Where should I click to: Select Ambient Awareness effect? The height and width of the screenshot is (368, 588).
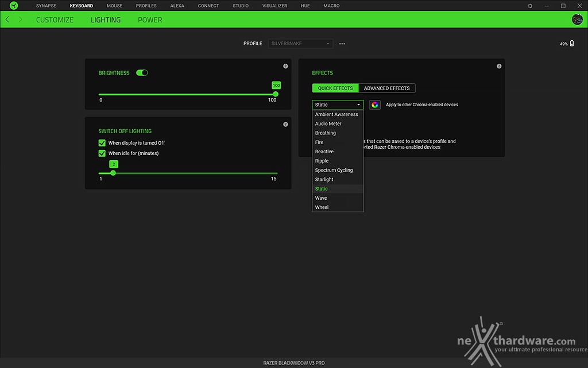(338, 114)
